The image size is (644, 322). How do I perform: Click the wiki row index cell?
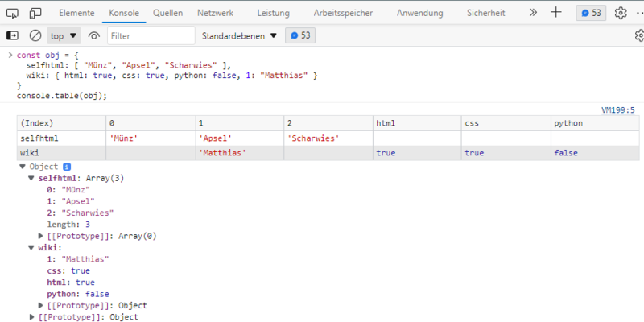61,153
